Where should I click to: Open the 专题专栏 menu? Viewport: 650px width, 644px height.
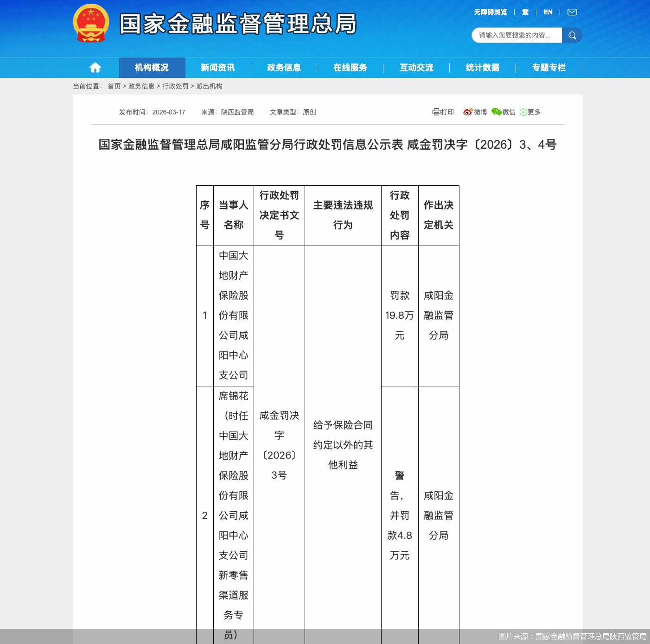tap(549, 67)
